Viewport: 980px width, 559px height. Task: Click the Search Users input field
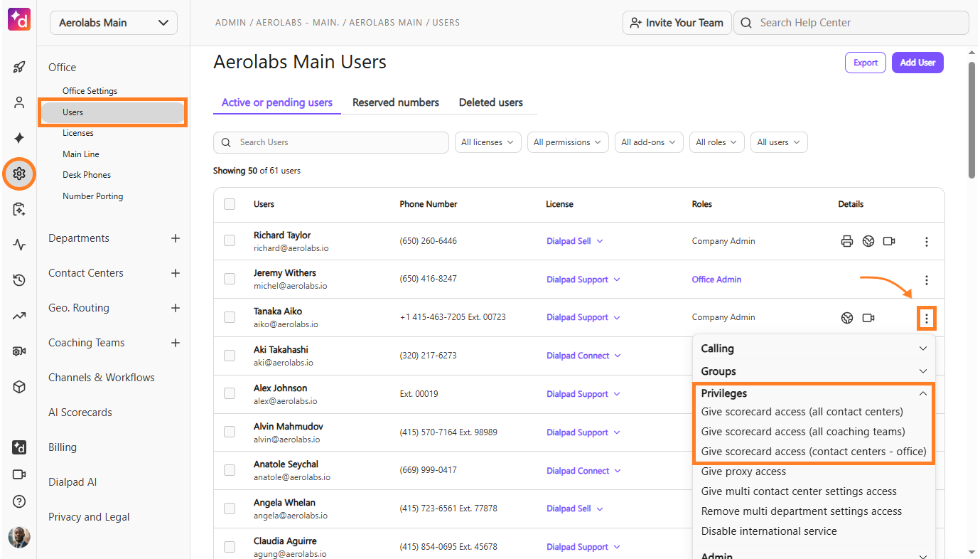coord(331,142)
